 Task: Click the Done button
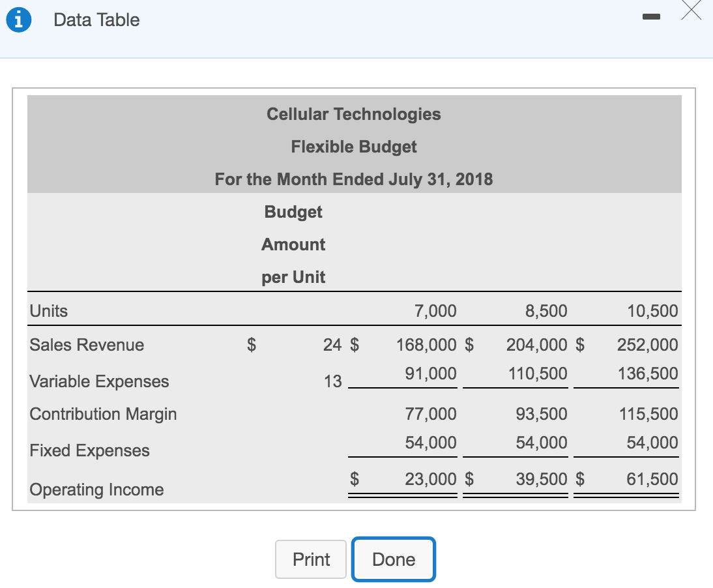click(x=394, y=559)
